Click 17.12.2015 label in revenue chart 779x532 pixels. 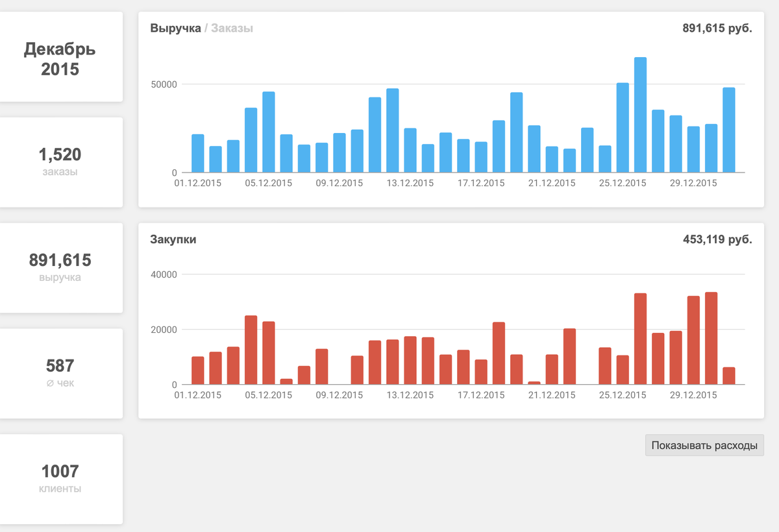click(x=481, y=183)
